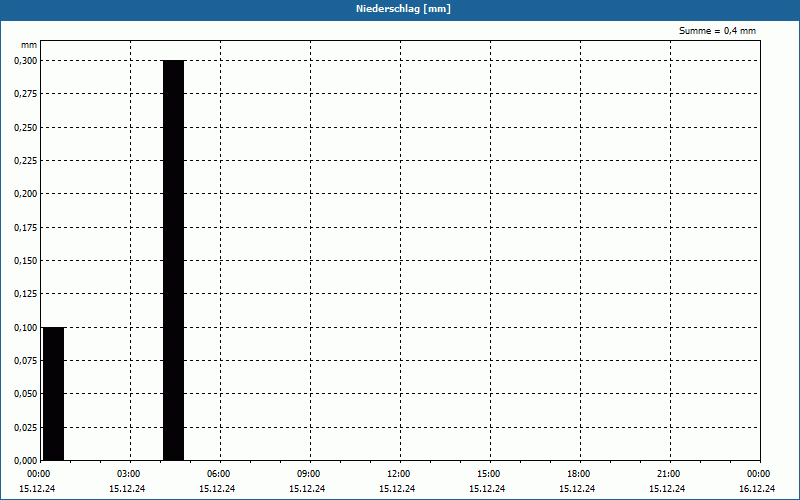
Task: Click the 0,100 y-axis value
Action: pos(26,328)
